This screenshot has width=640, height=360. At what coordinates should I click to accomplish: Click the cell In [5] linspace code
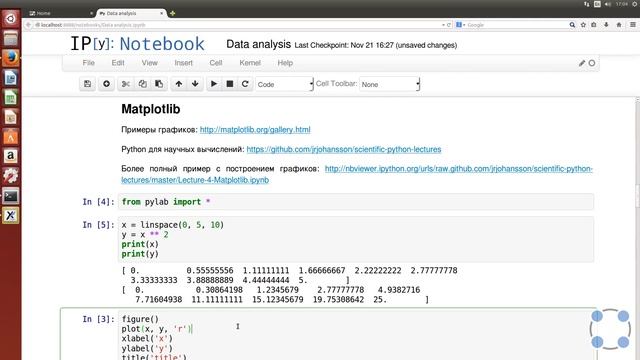pyautogui.click(x=356, y=239)
